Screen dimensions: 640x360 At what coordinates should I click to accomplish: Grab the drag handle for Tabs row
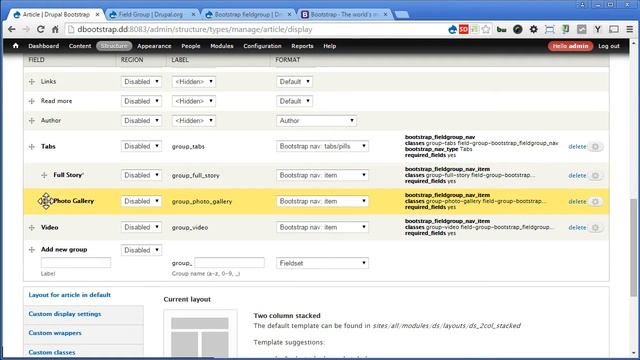[x=32, y=147]
